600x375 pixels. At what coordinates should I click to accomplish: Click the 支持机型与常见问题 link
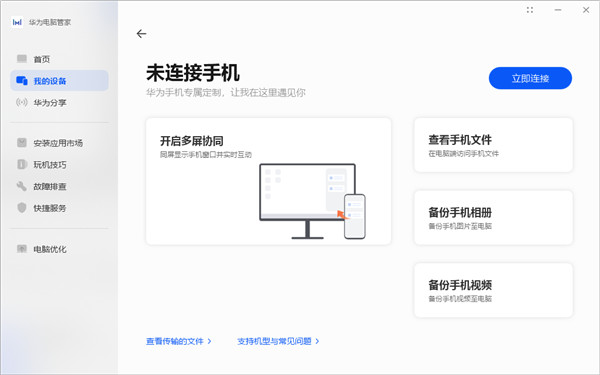coord(274,341)
